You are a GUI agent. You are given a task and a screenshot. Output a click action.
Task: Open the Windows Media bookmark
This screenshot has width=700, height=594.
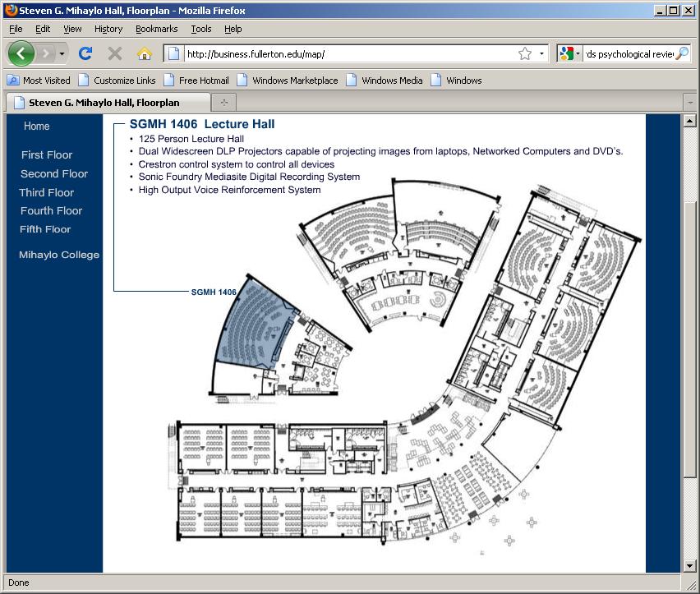pos(385,81)
